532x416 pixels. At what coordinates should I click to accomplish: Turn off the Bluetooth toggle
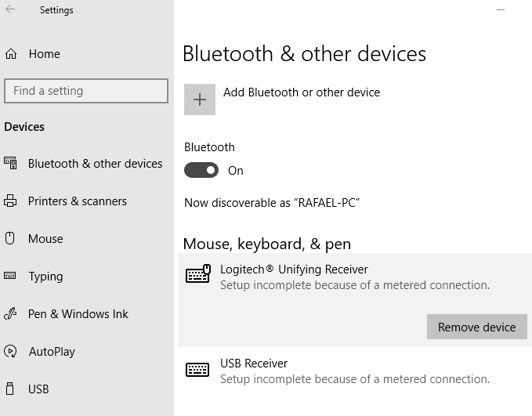(x=201, y=170)
